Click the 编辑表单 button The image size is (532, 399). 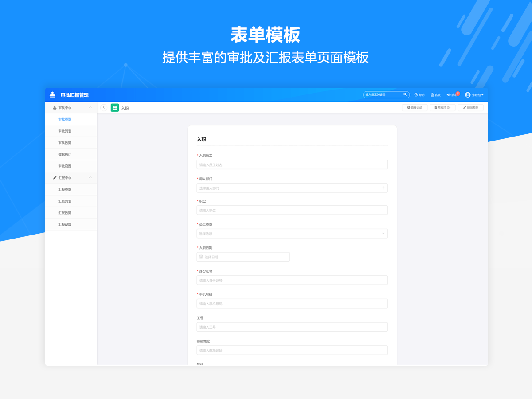click(x=470, y=107)
